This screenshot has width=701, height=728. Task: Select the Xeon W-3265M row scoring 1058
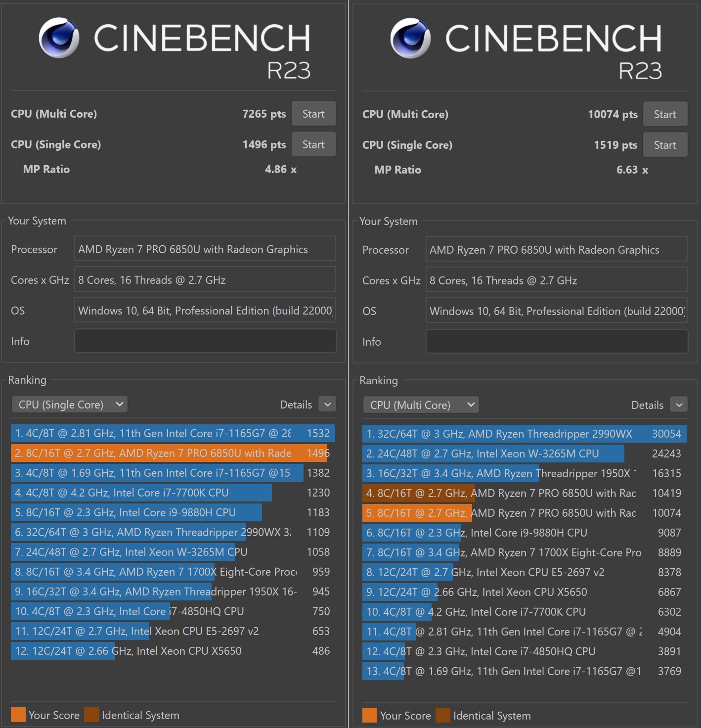pos(173,552)
